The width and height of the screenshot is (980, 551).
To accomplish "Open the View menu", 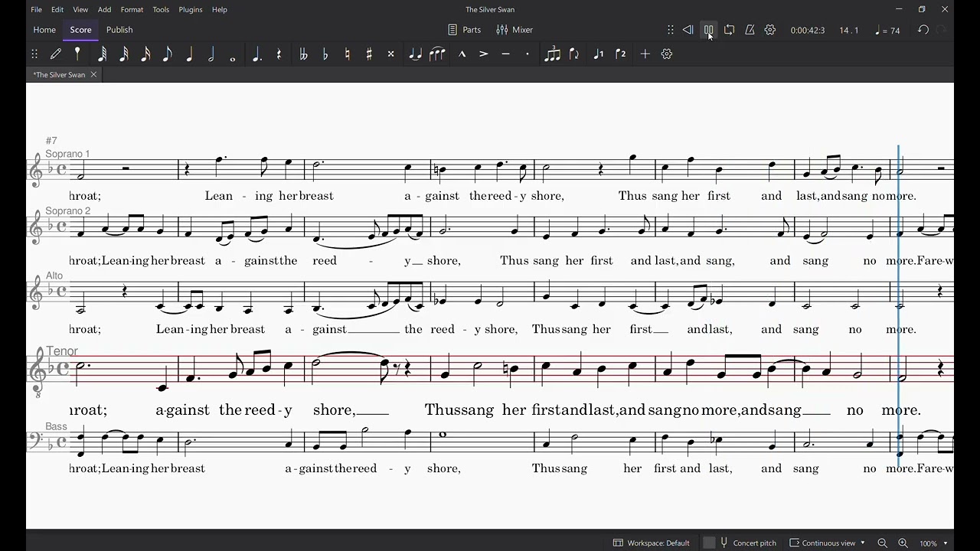I will click(80, 9).
